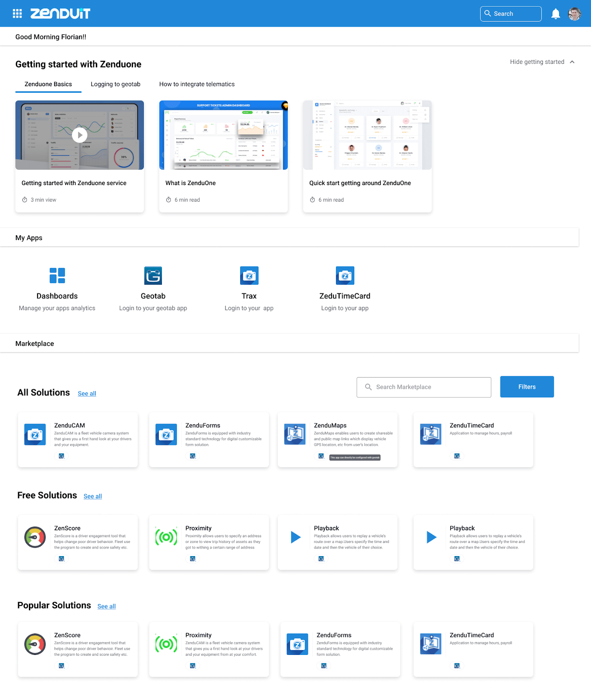Click ZenduForms camera icon in Popular Solutions
Image resolution: width=591 pixels, height=700 pixels.
(297, 644)
